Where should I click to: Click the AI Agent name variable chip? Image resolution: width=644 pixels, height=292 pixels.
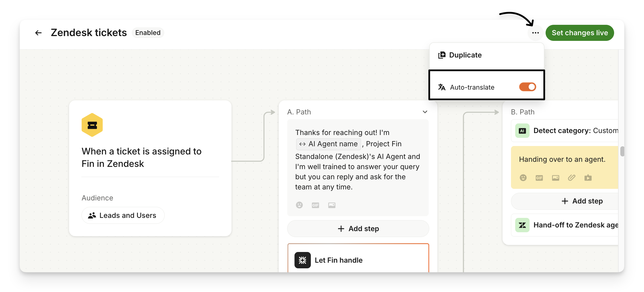(328, 144)
